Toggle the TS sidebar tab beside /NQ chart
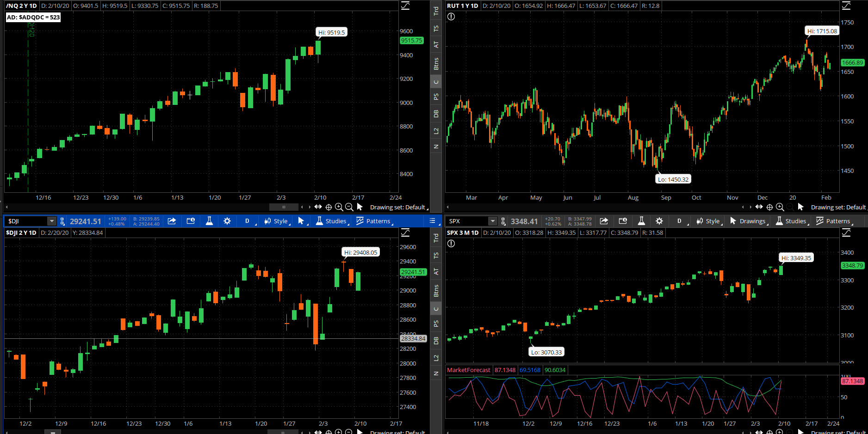 (436, 29)
